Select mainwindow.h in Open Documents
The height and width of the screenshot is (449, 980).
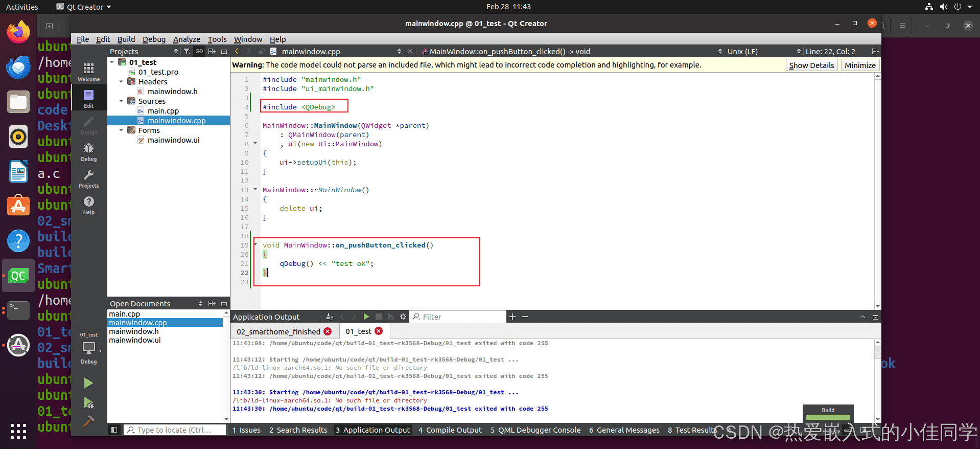tap(134, 331)
